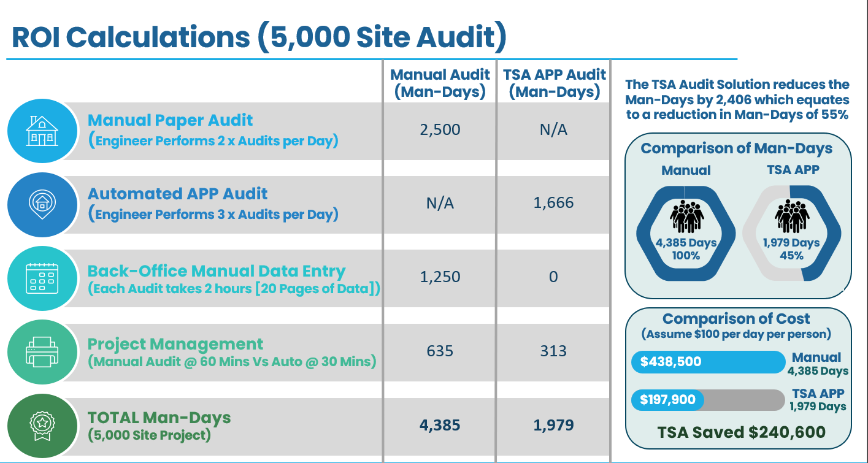Click the Manual Audit (Man-Days) column header
Viewport: 868px width, 463px height.
pyautogui.click(x=440, y=83)
